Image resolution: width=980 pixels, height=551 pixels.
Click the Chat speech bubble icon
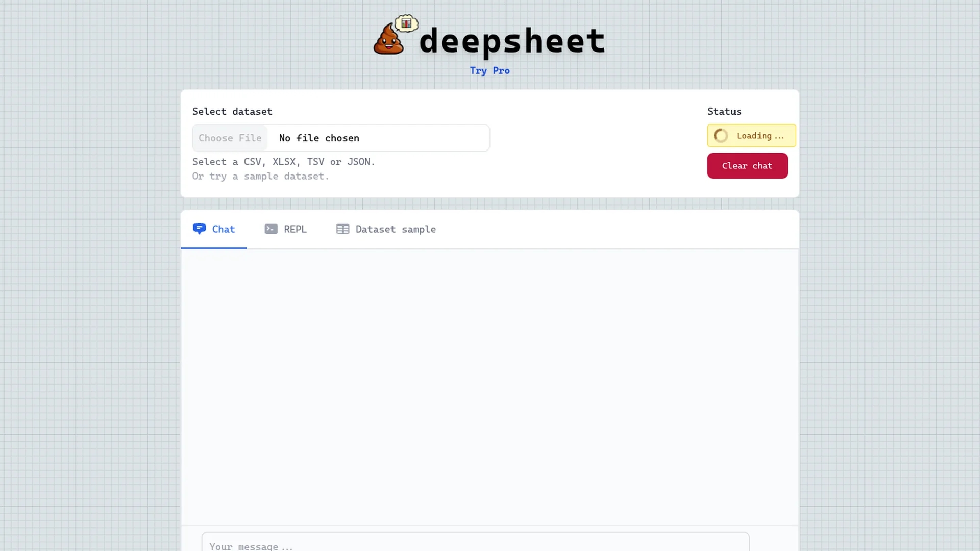pos(199,229)
